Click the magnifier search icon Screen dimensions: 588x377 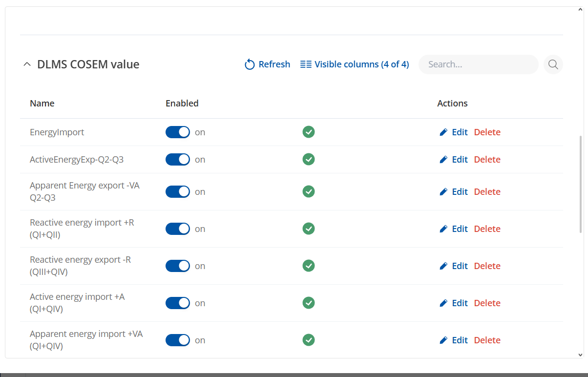pos(553,64)
